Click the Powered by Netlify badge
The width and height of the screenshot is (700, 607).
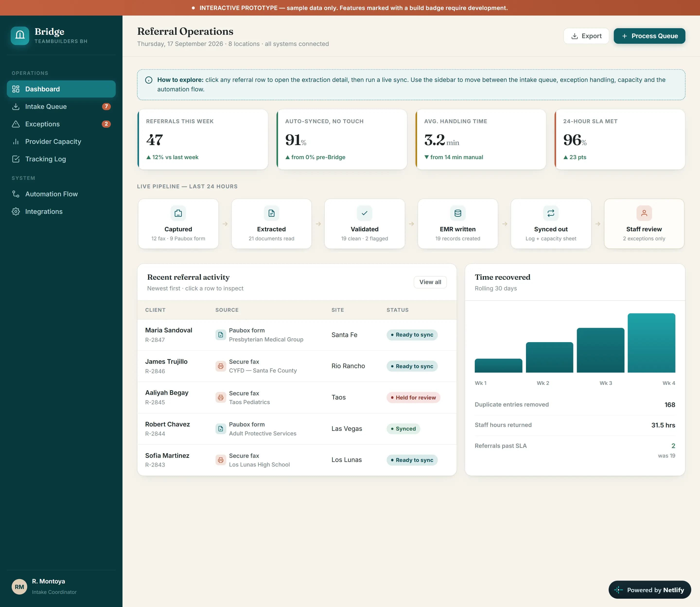[649, 590]
